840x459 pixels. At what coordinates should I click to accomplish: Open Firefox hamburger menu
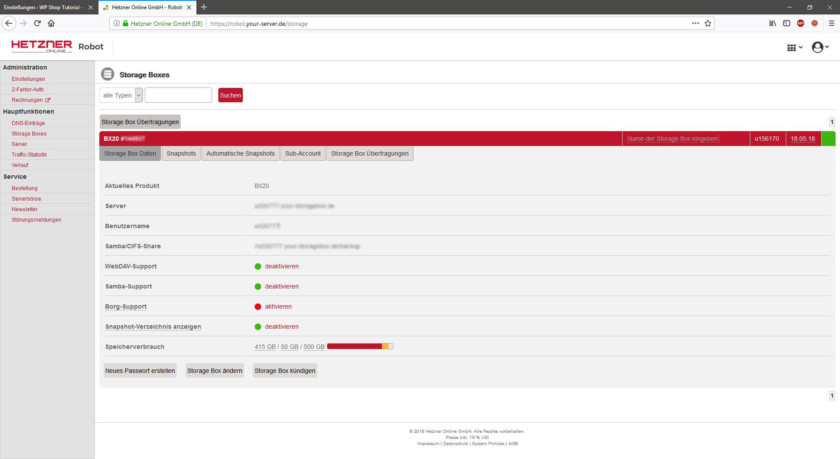coord(829,23)
